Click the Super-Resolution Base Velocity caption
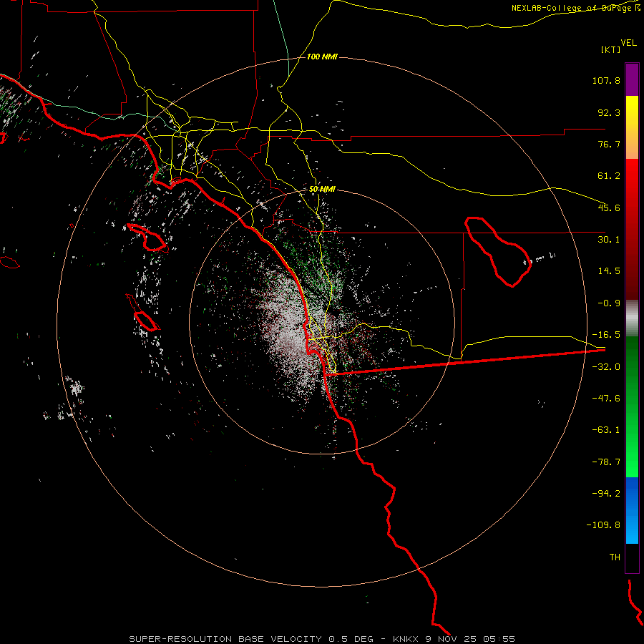The image size is (644, 644). point(322,639)
